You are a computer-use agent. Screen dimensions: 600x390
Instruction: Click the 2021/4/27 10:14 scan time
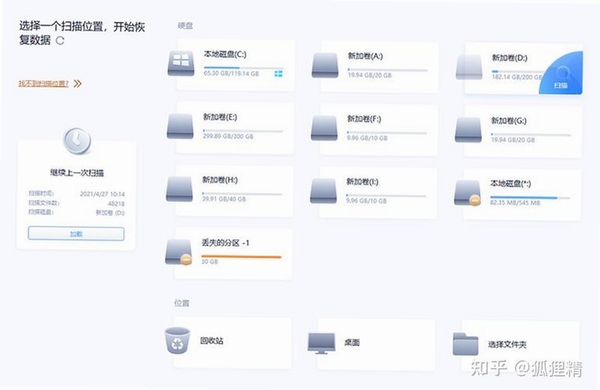click(x=102, y=194)
